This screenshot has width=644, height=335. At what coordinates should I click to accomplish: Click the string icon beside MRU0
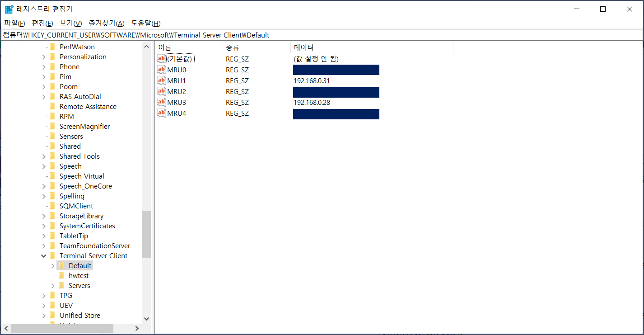point(162,70)
